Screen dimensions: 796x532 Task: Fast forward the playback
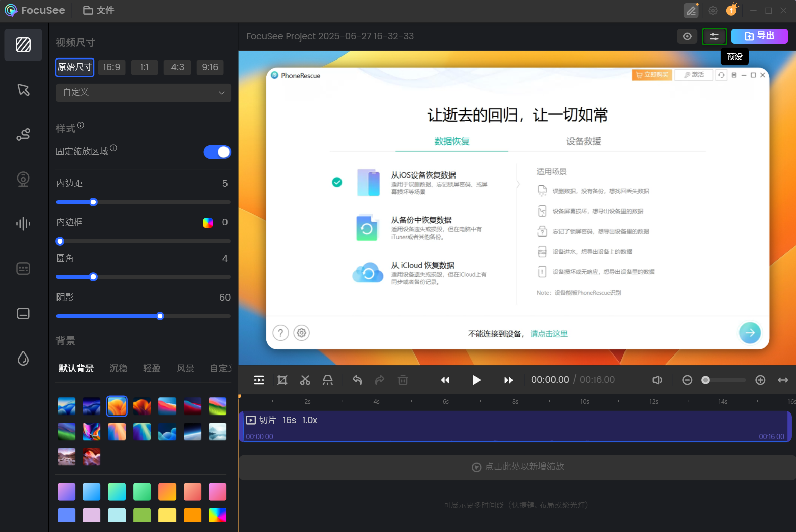(x=508, y=380)
